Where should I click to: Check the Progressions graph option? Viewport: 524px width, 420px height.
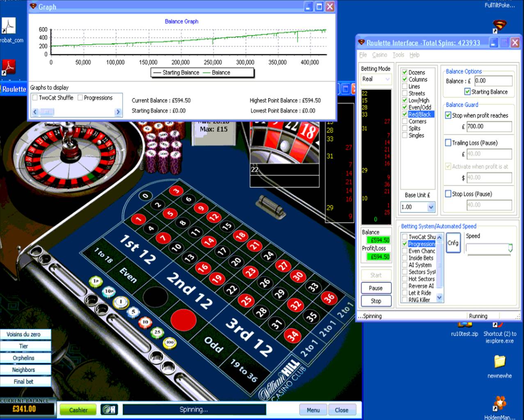(80, 98)
